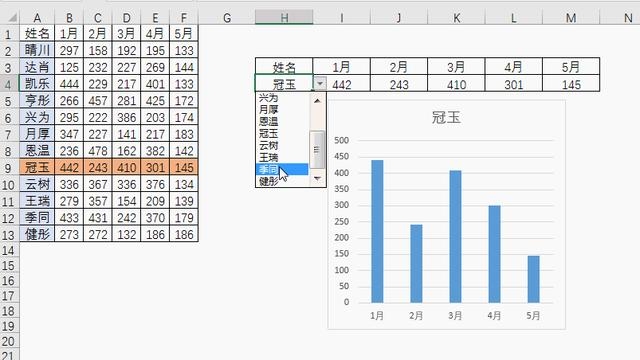640x360 pixels.
Task: Select cell with 凯乐 name
Action: [x=37, y=84]
